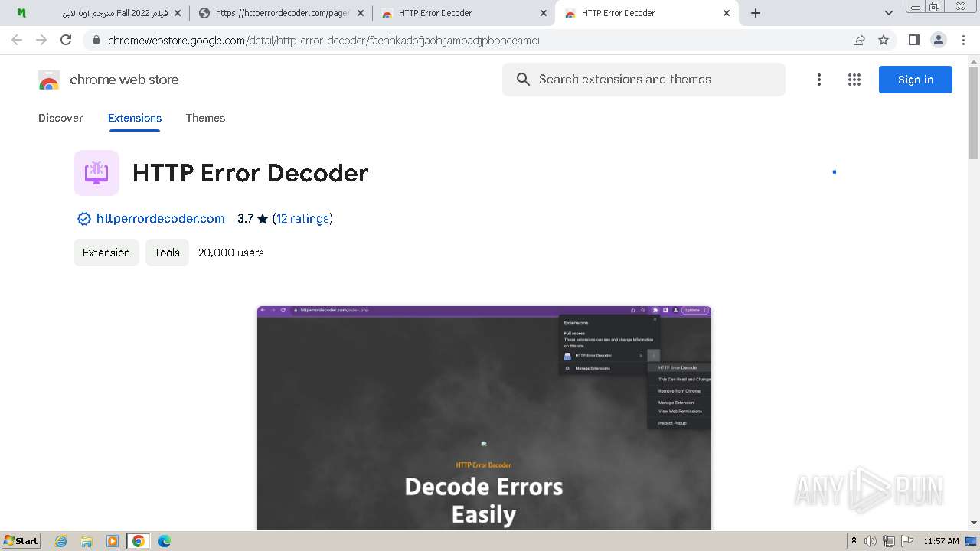Click the browser forward arrow

click(41, 40)
